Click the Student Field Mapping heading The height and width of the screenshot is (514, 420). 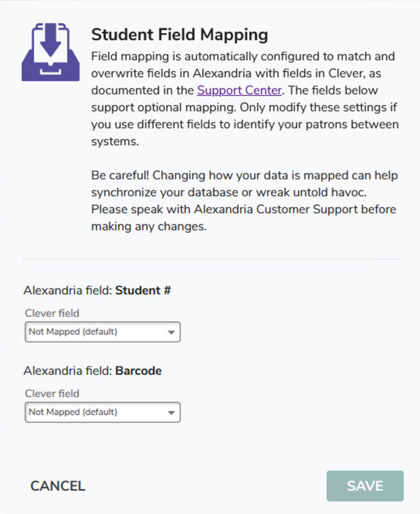pyautogui.click(x=179, y=35)
